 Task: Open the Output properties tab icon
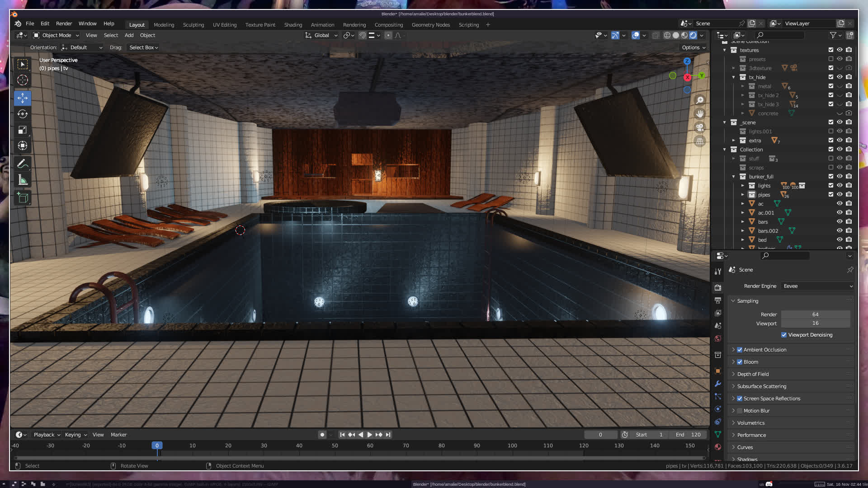(718, 300)
